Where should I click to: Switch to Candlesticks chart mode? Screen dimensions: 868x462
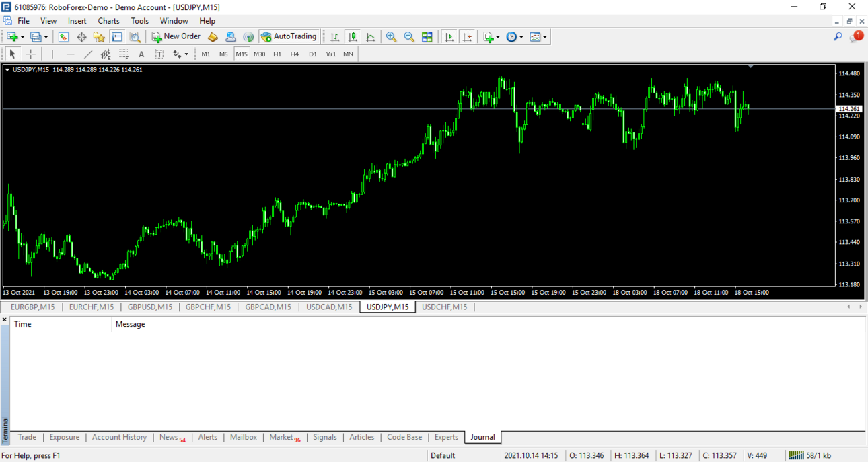(353, 37)
